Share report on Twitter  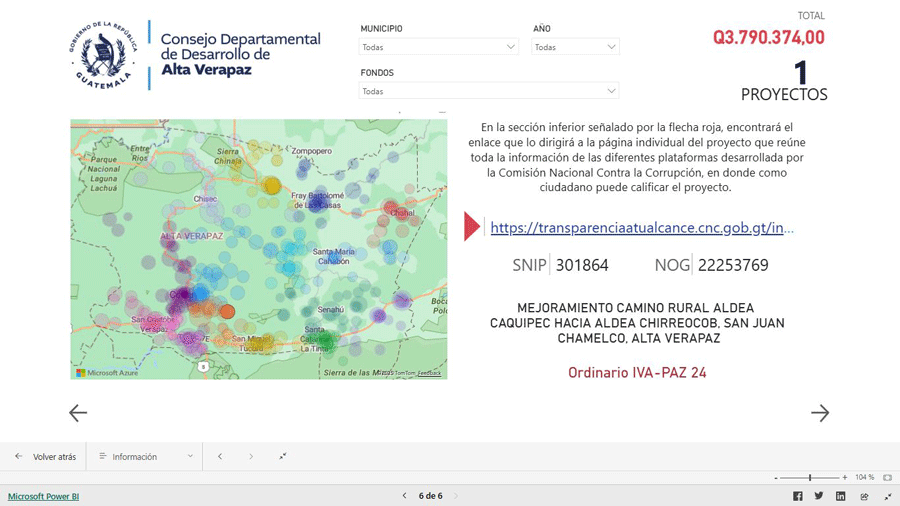819,496
